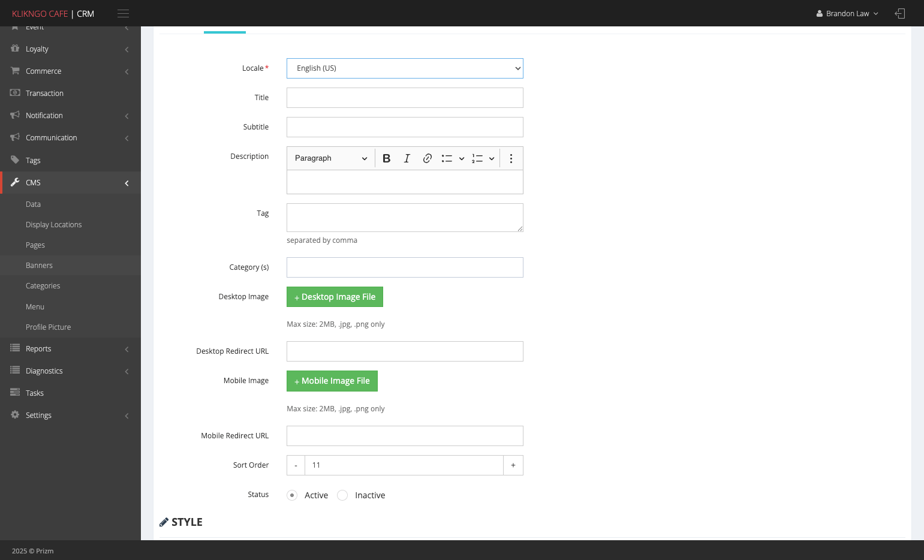Open Profile Picture in CMS submenu
This screenshot has width=924, height=560.
pos(48,327)
